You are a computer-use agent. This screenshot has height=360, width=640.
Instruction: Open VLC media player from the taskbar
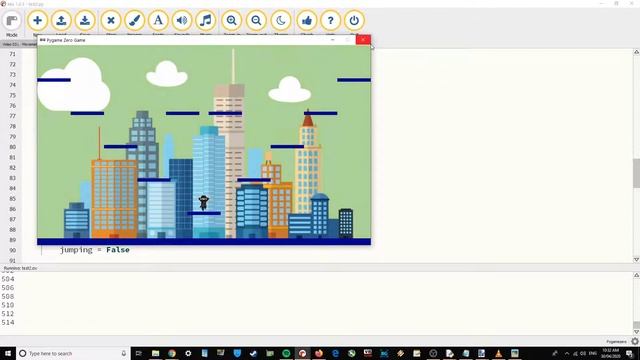(x=498, y=353)
